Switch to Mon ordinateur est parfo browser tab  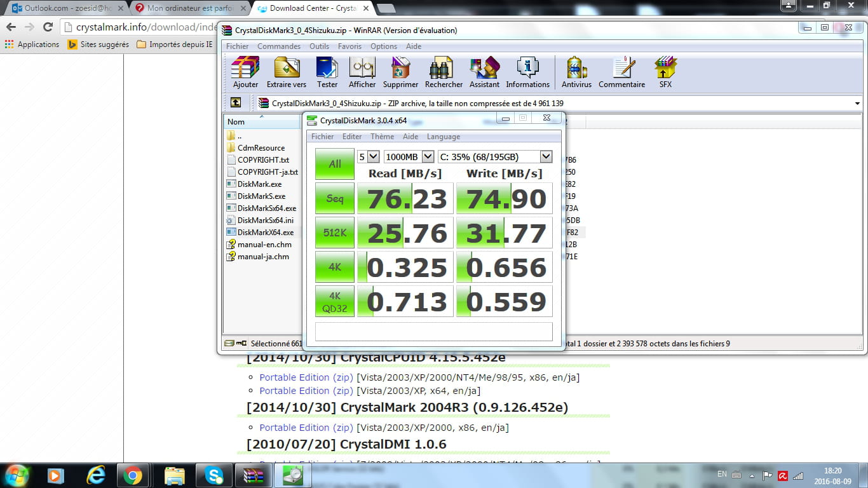[189, 8]
